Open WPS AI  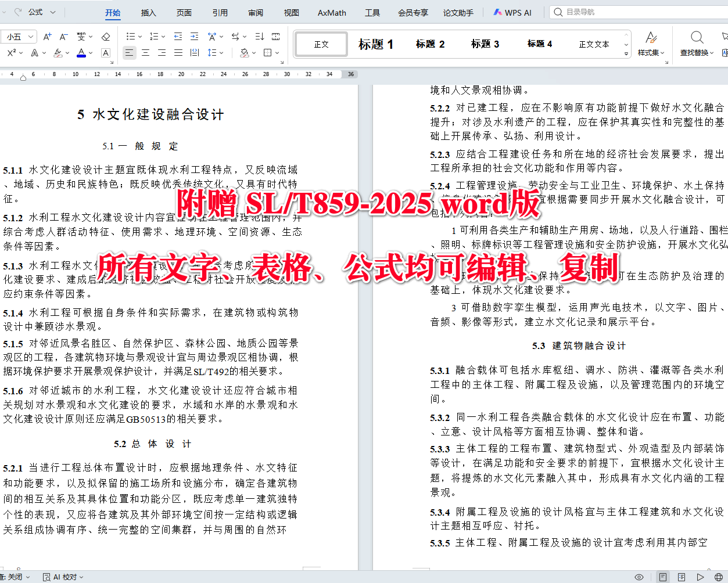512,12
